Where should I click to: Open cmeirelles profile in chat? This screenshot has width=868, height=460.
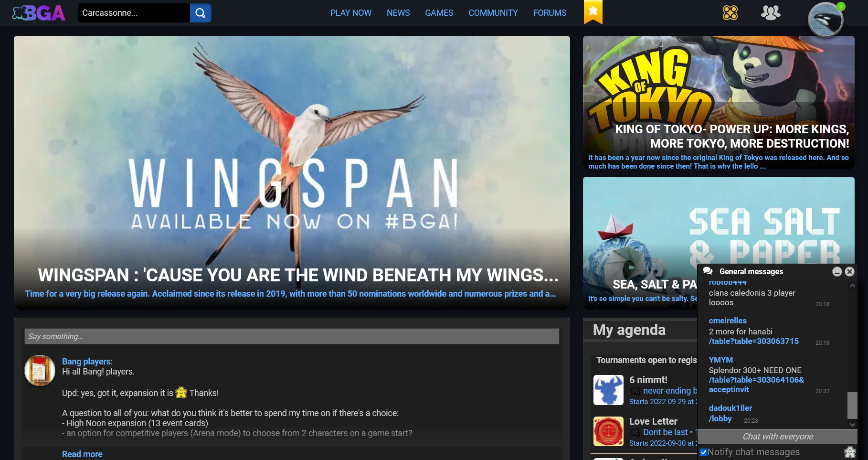coord(728,321)
